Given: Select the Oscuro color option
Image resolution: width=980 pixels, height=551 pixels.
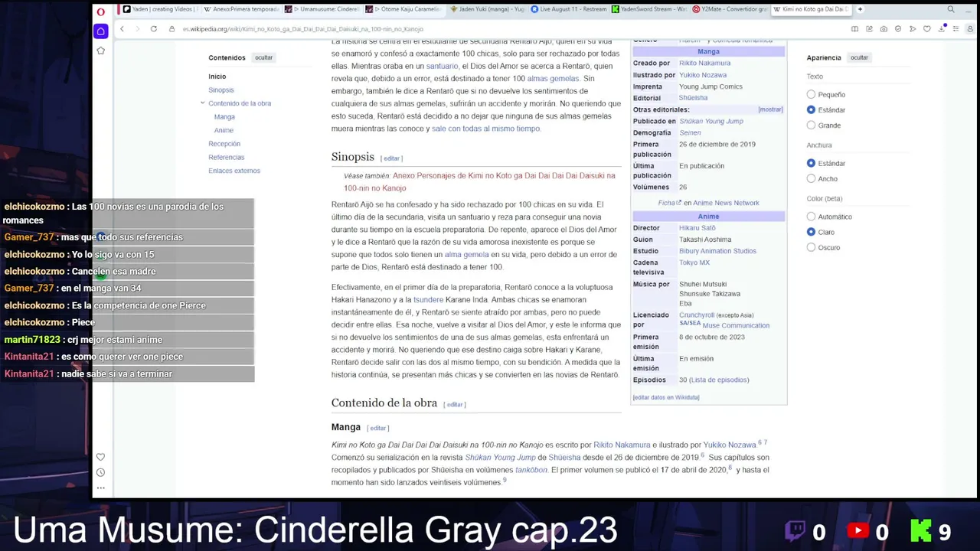Looking at the screenshot, I should pyautogui.click(x=811, y=247).
